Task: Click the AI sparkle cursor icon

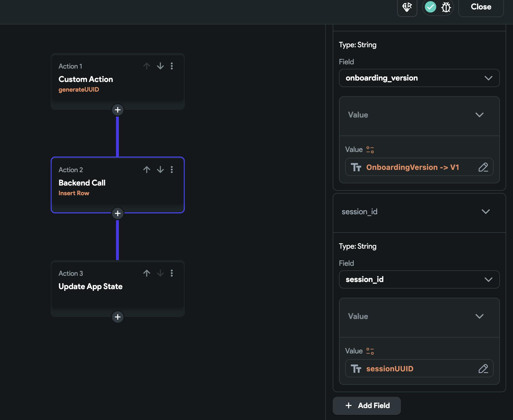Action: 407,7
